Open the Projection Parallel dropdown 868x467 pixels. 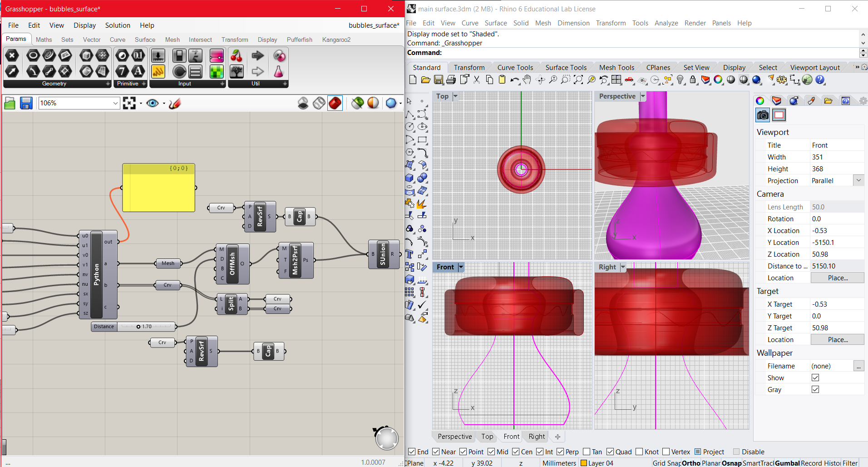point(858,180)
